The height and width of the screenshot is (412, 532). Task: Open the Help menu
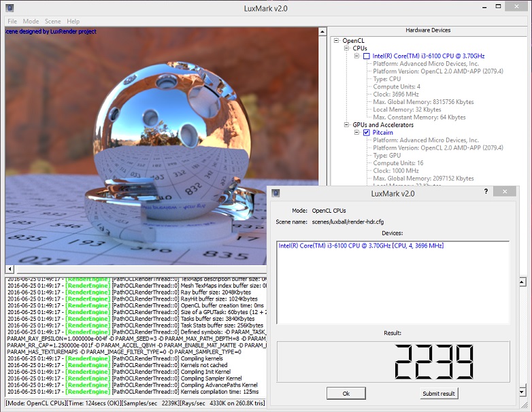coord(73,21)
